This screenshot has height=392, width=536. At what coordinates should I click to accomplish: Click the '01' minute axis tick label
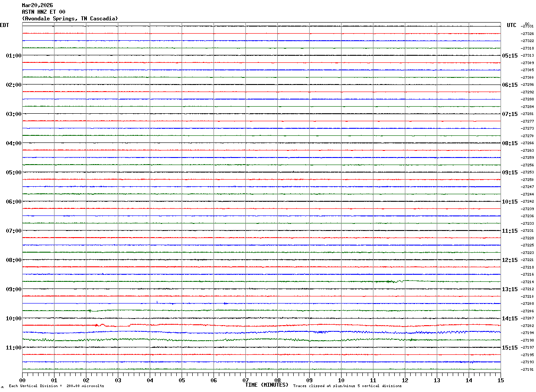pos(54,380)
